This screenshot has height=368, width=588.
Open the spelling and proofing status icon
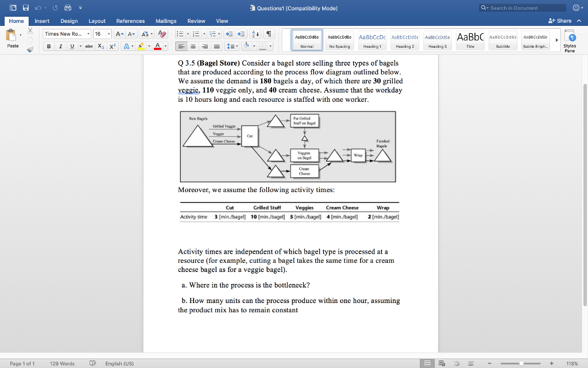(x=93, y=363)
